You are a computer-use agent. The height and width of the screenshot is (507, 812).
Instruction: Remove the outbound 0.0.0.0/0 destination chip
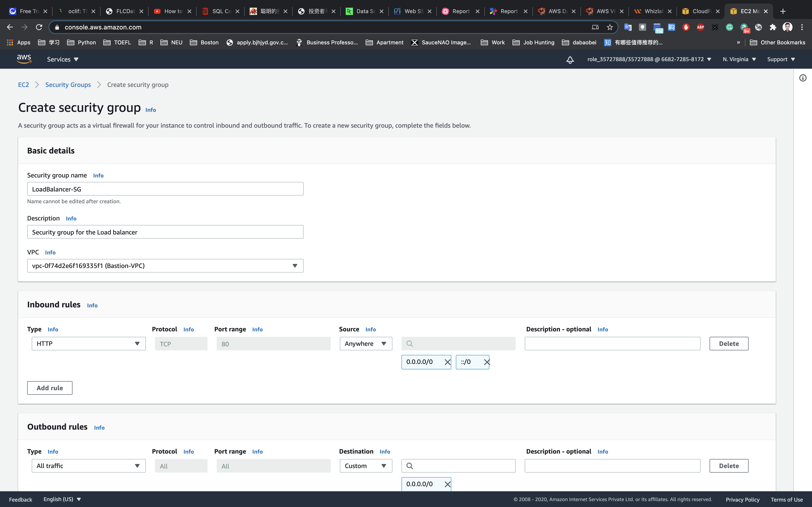pos(447,484)
